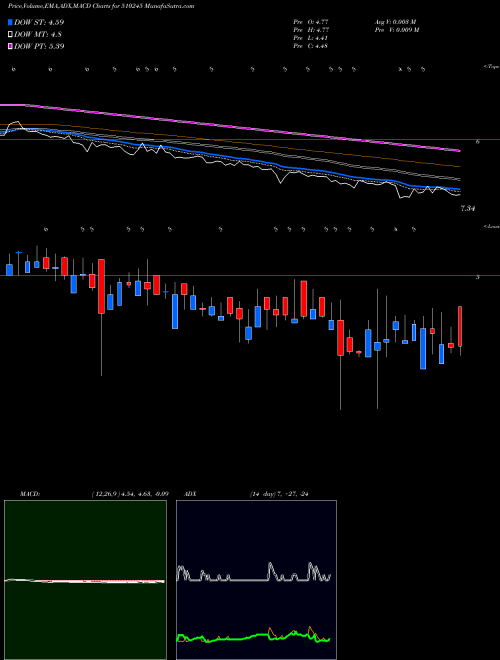This screenshot has height=660, width=500.
Task: Click the Pre V: 0.009 M value
Action: pyautogui.click(x=397, y=30)
